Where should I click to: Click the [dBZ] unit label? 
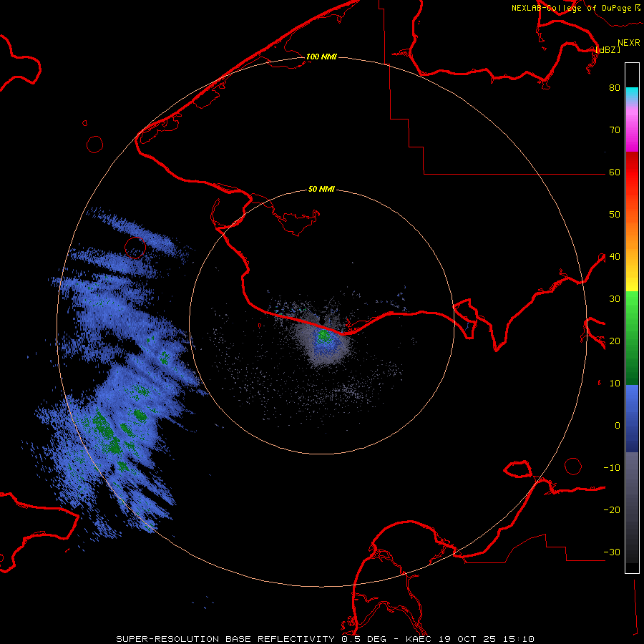pyautogui.click(x=608, y=50)
